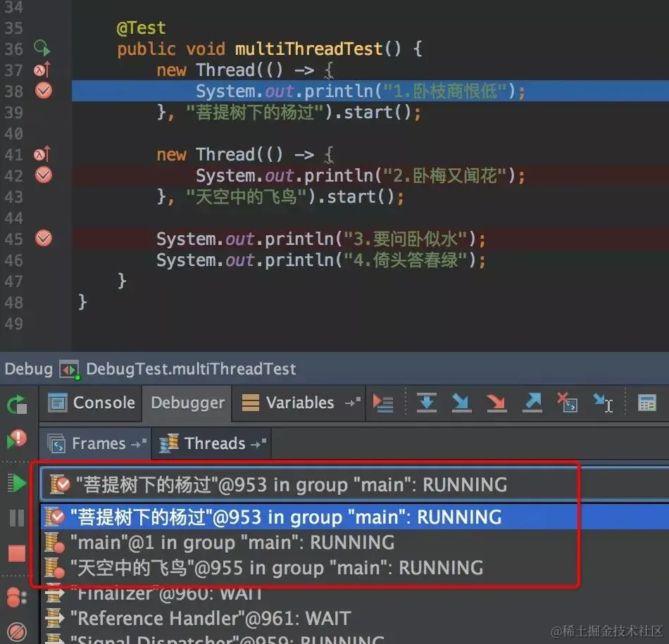Click the Drop Frame icon
This screenshot has width=669, height=644.
click(x=567, y=403)
